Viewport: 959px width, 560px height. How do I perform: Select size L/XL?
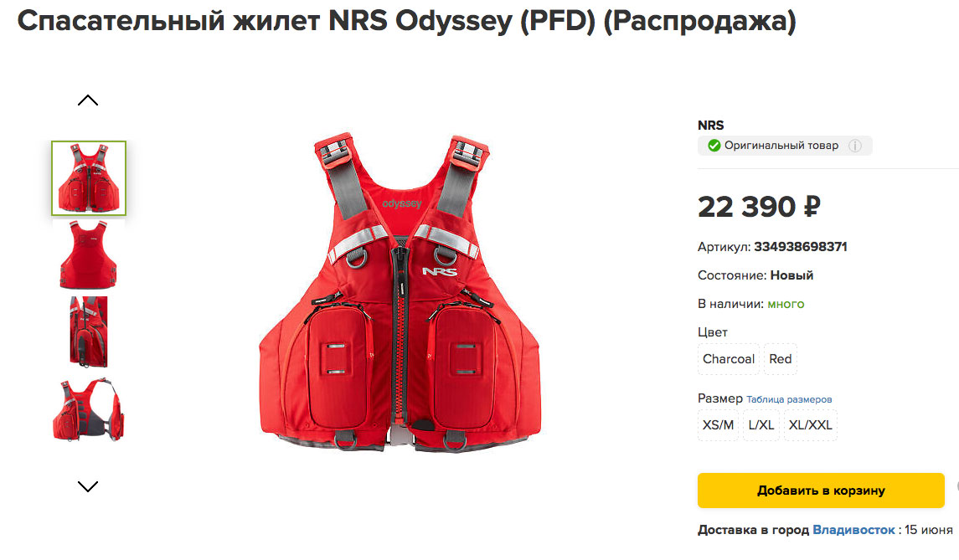tap(761, 425)
